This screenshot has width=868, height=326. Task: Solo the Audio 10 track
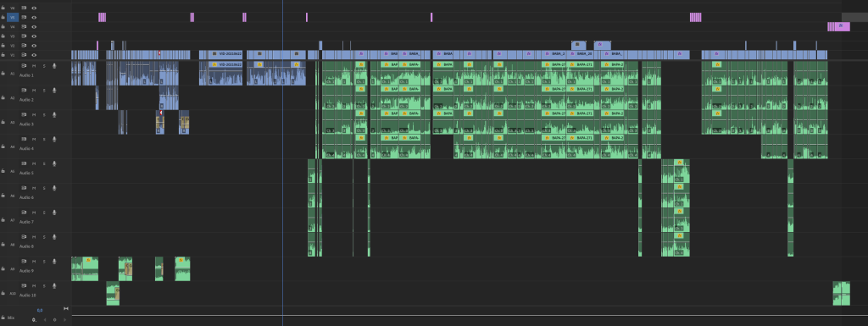coord(44,285)
